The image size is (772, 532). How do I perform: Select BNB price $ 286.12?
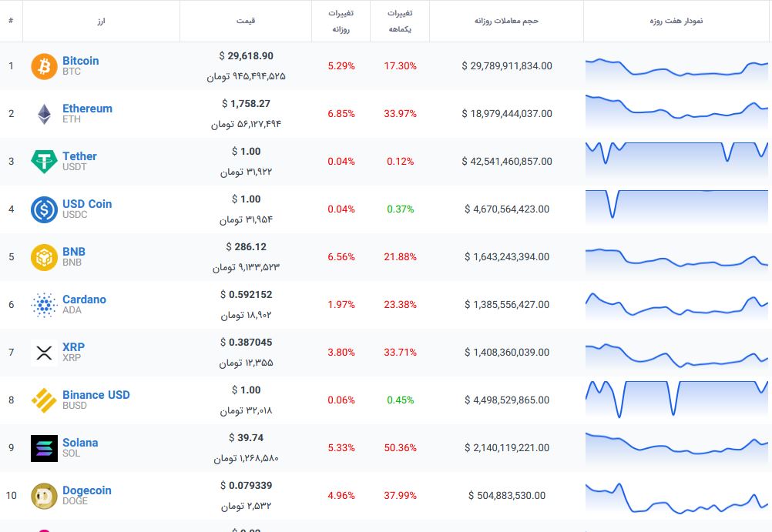pyautogui.click(x=247, y=246)
